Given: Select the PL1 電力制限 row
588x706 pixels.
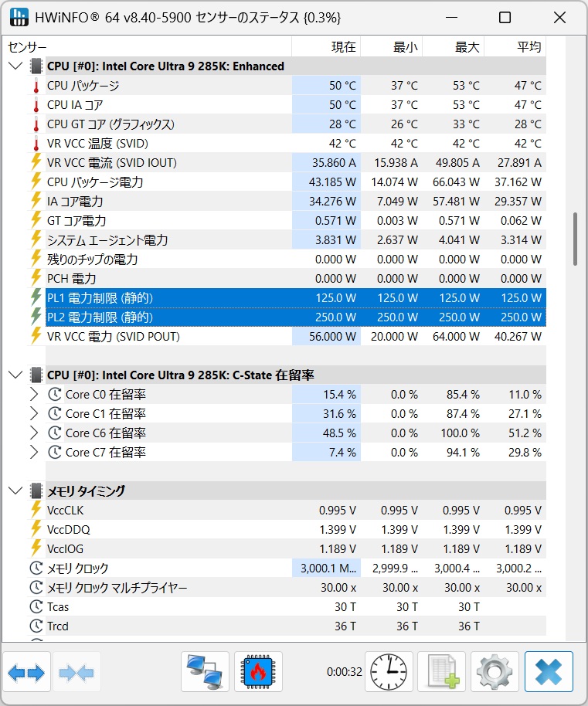Looking at the screenshot, I should click(155, 297).
